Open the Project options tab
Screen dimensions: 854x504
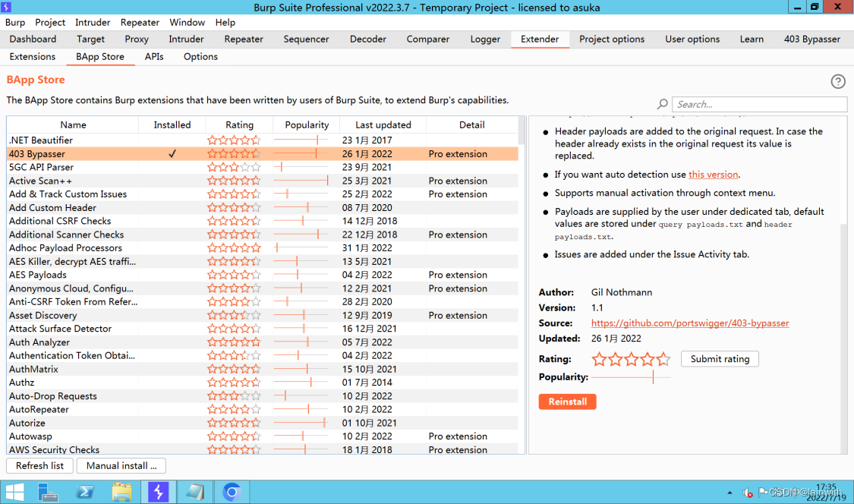point(612,39)
